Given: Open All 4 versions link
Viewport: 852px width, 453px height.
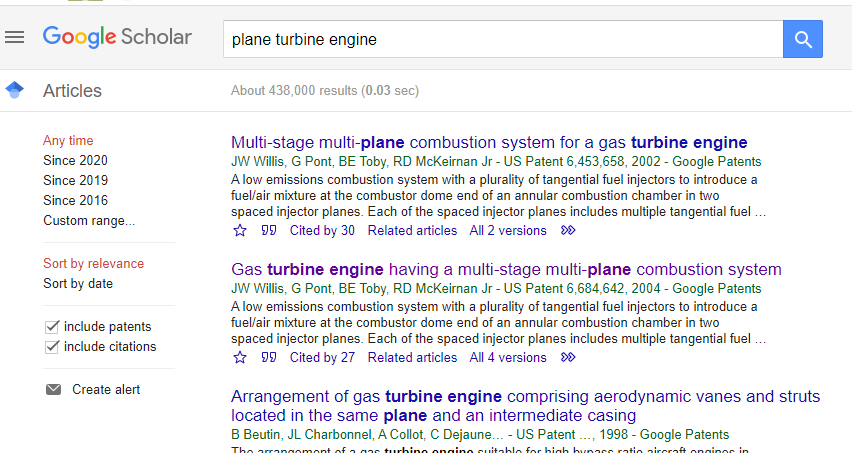Looking at the screenshot, I should point(508,358).
